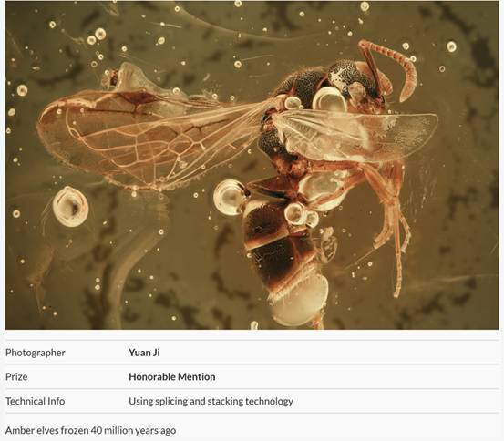504x441 pixels.
Task: Click the Technical Info label
Action: [35, 401]
